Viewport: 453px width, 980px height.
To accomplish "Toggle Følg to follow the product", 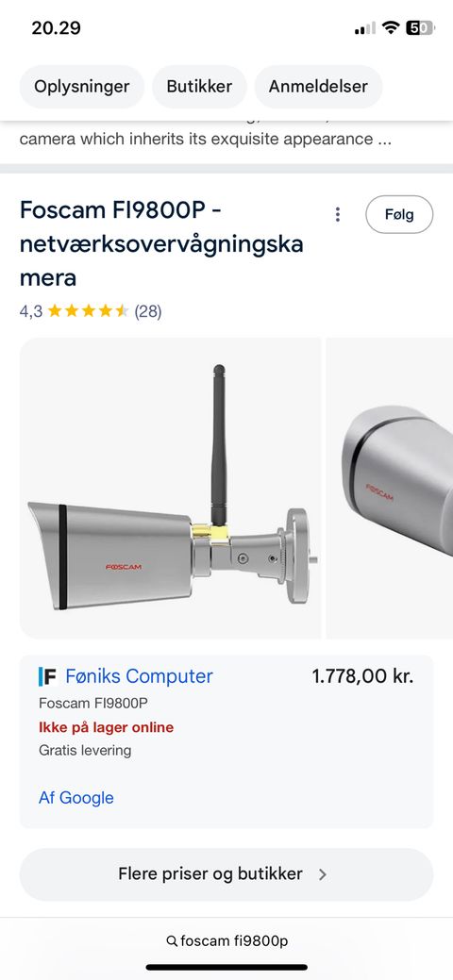I will 399,214.
